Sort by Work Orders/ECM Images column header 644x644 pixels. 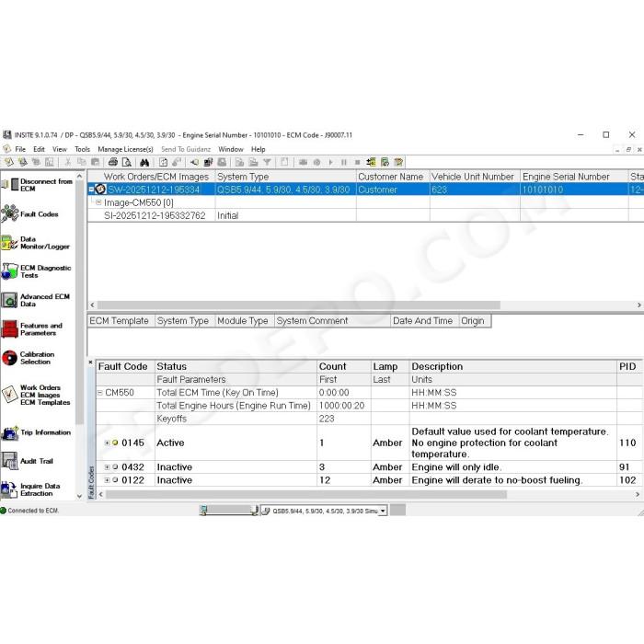152,177
